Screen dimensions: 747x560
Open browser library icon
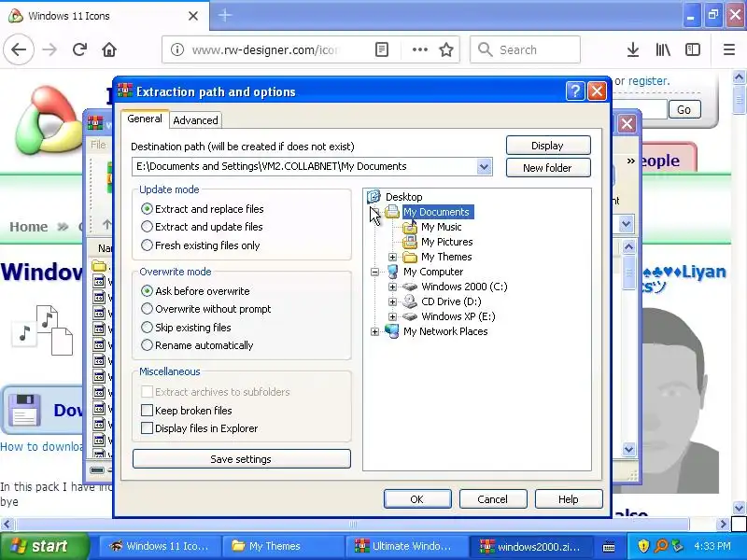(x=663, y=49)
